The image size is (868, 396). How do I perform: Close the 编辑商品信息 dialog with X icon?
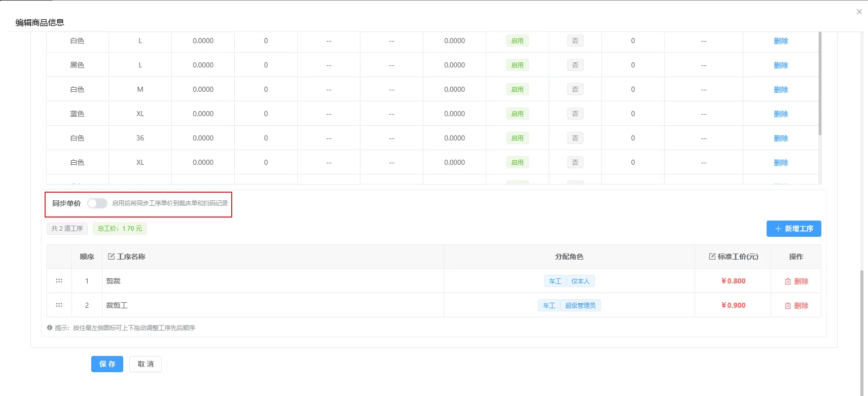point(859,12)
